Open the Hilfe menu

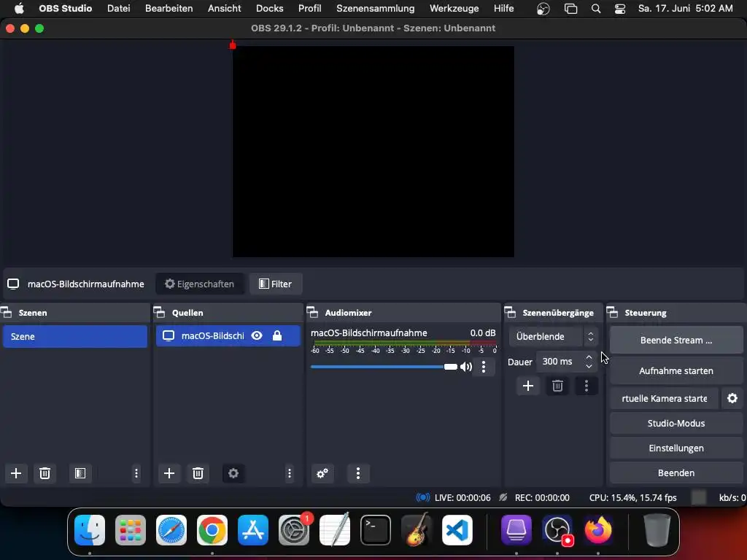(503, 8)
